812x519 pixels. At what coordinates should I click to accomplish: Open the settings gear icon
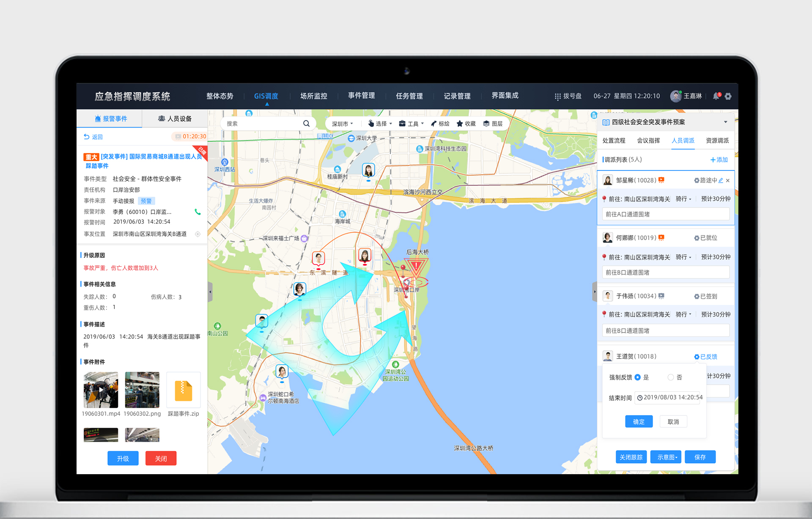click(728, 96)
